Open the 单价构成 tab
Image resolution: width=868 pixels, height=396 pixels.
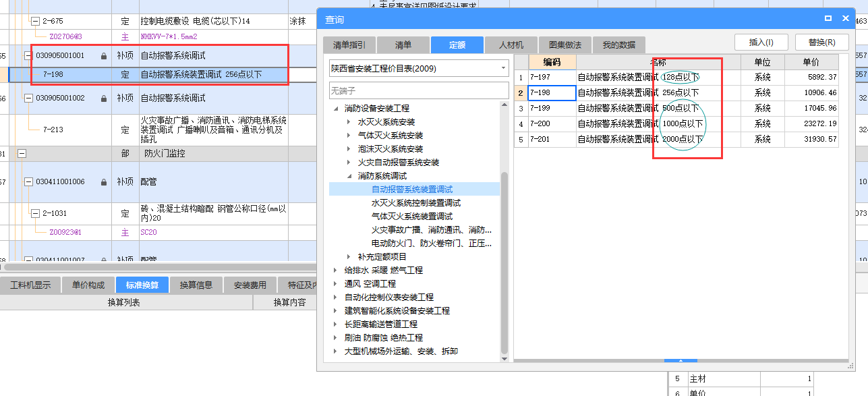pos(88,285)
